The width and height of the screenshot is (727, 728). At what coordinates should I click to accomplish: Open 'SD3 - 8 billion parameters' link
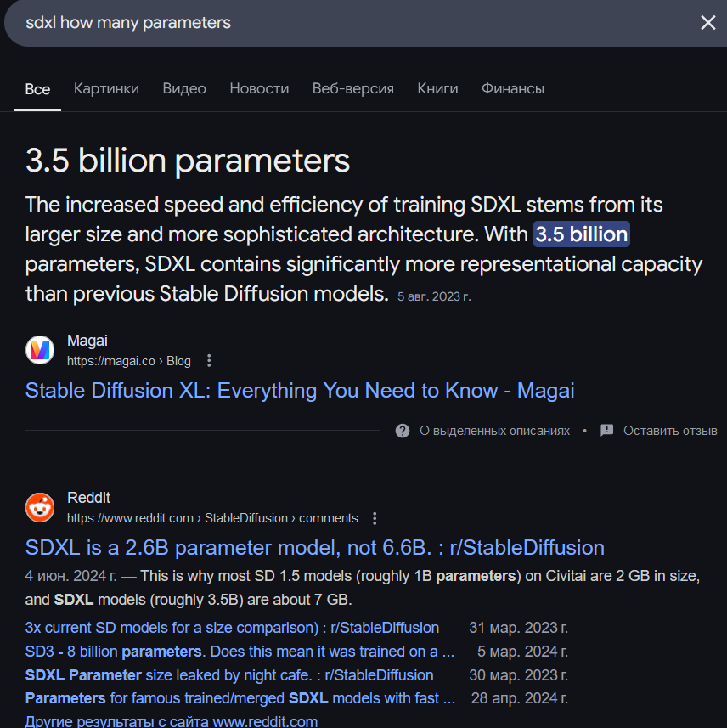[240, 652]
